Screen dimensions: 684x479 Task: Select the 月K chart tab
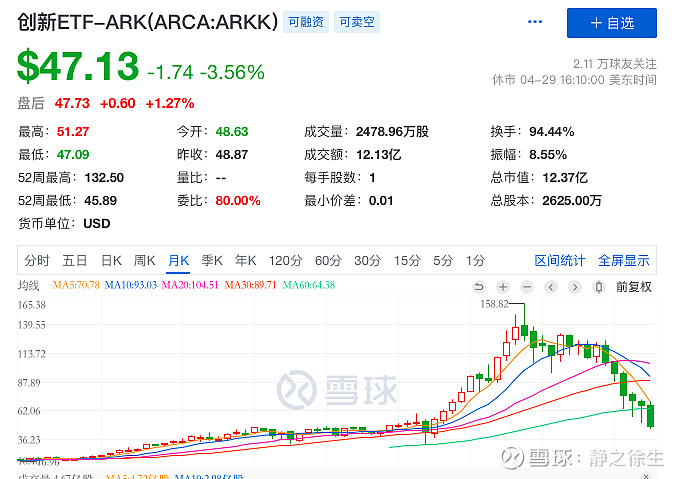coord(178,260)
